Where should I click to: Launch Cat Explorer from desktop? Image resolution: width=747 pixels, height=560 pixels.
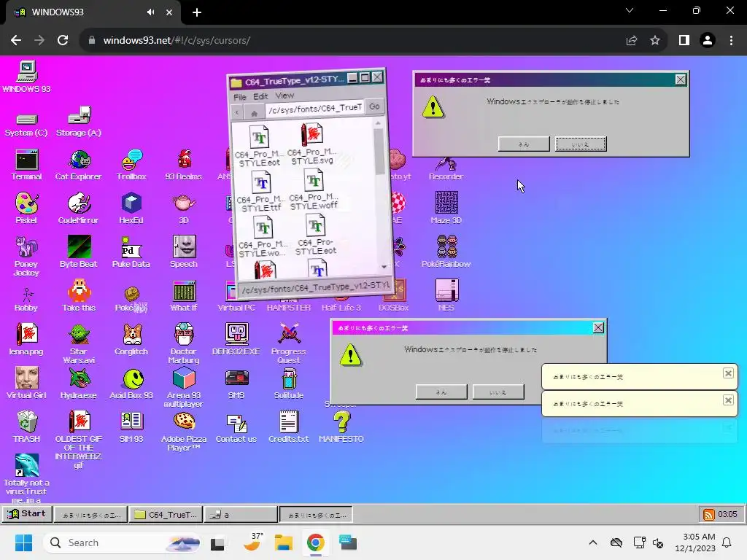tap(79, 165)
